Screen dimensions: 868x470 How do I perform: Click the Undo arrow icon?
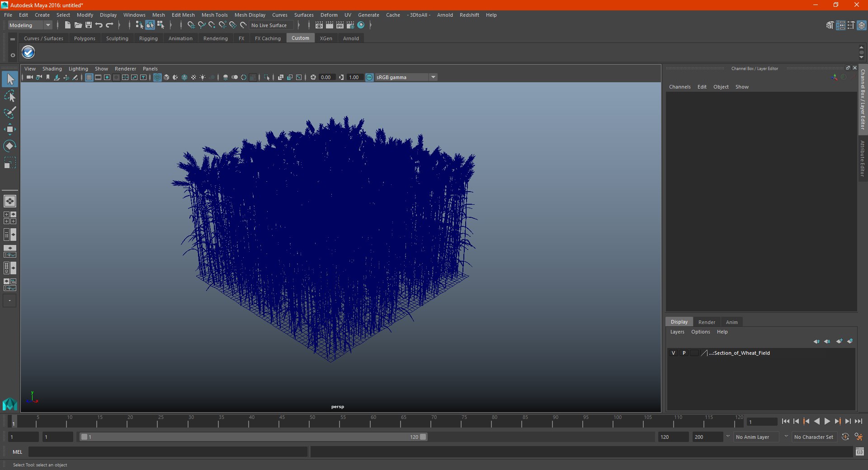[x=99, y=25]
